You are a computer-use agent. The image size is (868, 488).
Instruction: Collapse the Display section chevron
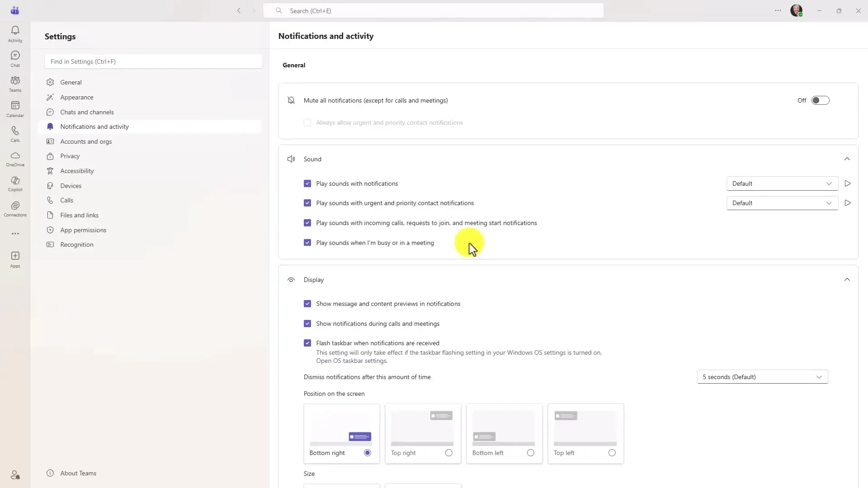click(847, 280)
